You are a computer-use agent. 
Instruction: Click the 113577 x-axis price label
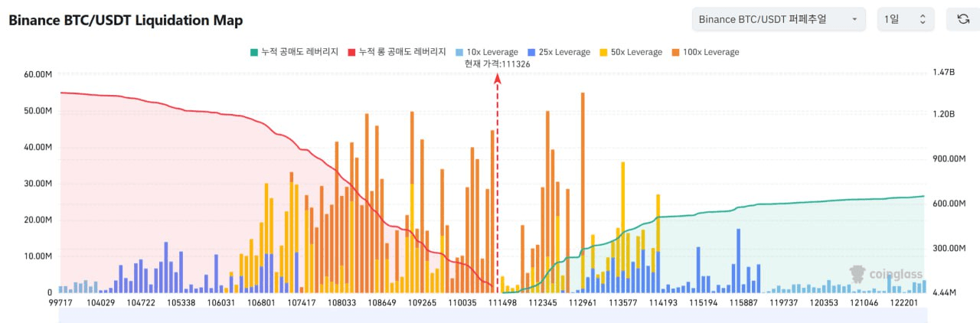[622, 303]
